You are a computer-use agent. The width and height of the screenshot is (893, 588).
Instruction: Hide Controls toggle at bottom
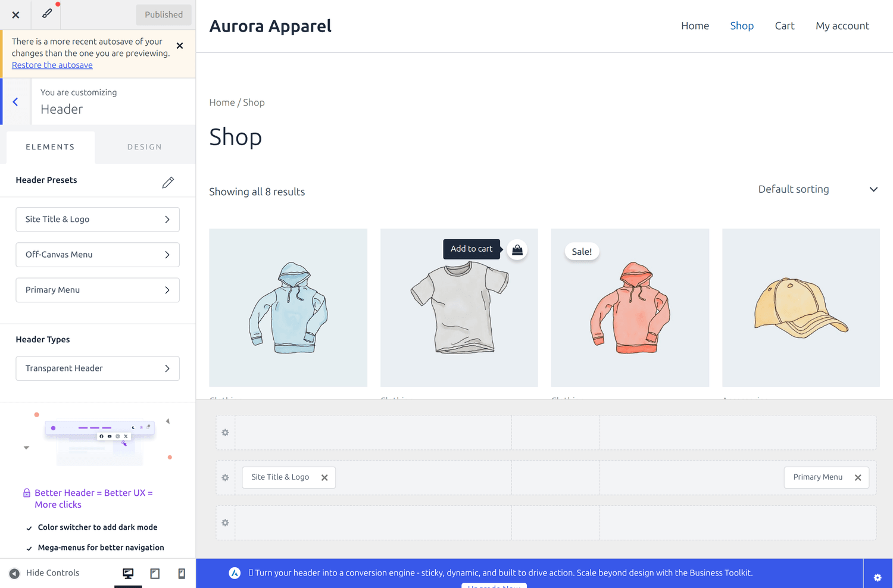pos(44,573)
